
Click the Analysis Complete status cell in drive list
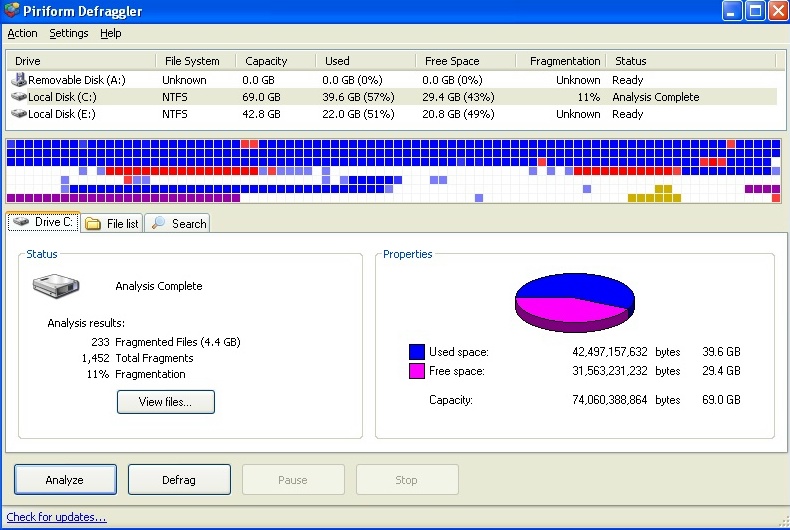655,97
